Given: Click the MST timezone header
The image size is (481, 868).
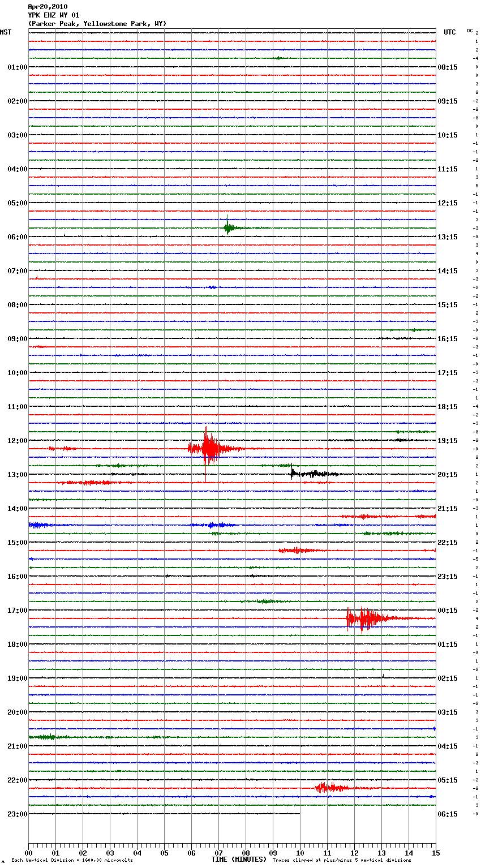Looking at the screenshot, I should click(x=6, y=32).
